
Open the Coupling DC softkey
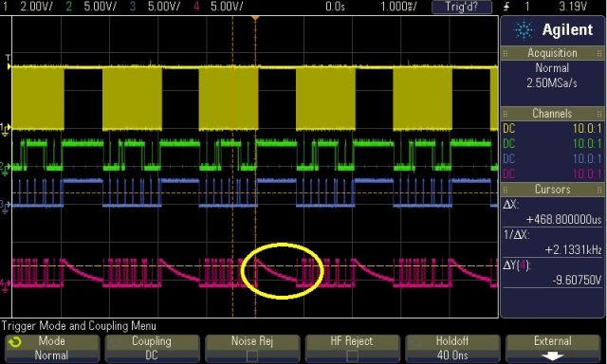pyautogui.click(x=152, y=348)
